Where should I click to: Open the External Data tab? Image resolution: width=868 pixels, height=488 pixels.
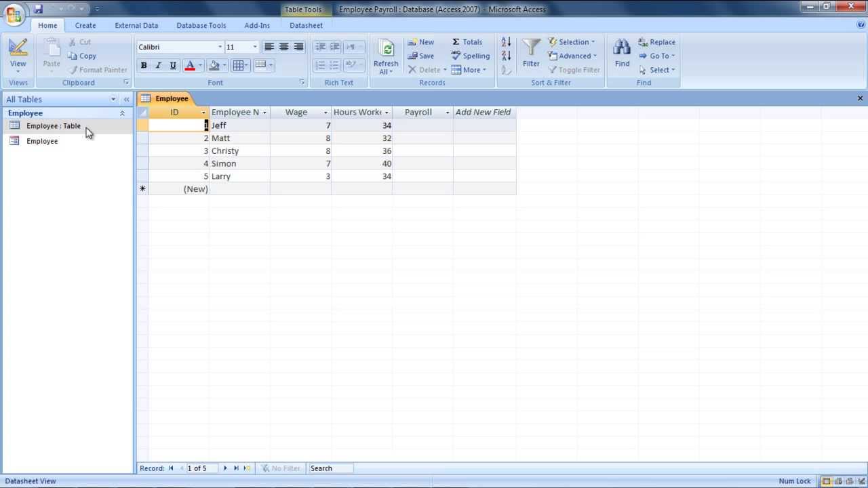coord(136,25)
